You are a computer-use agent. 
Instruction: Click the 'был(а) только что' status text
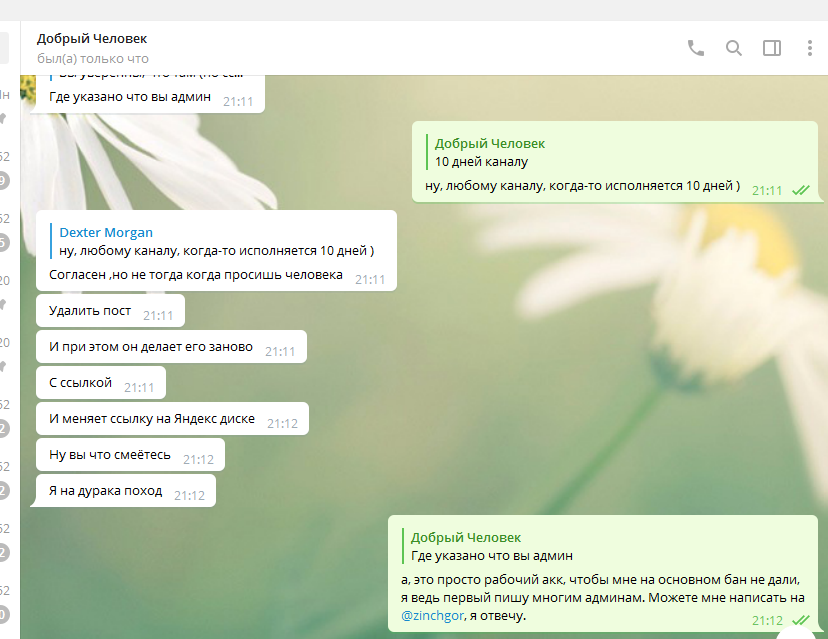tap(92, 59)
